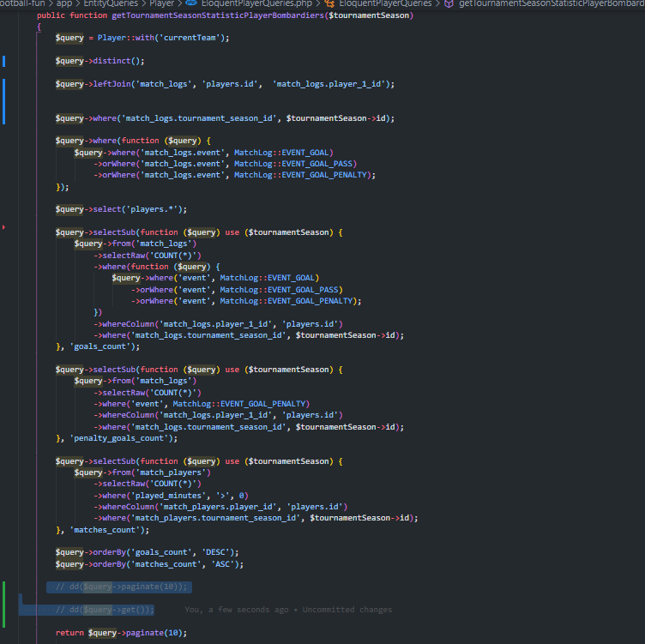
Task: Click the 'penalty_goals_count' alias line
Action: (117, 438)
